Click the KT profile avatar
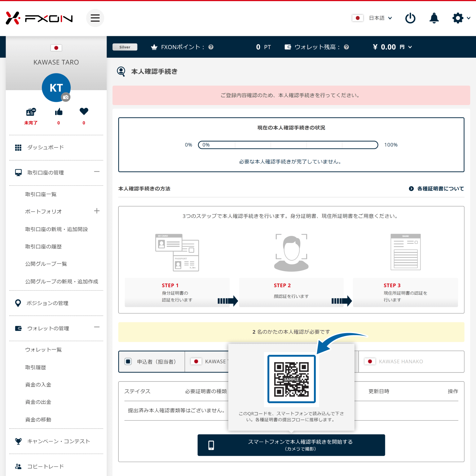The image size is (476, 476). (56, 88)
